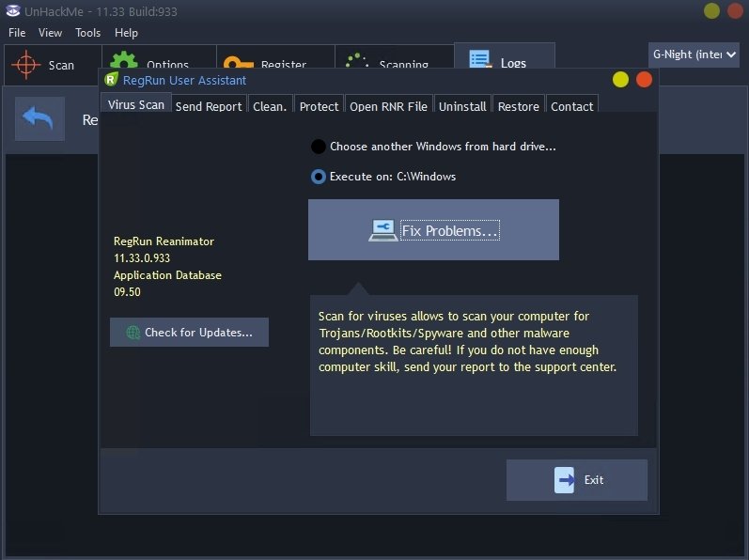Click the version 11.33.0.933 text
Screen dimensions: 749x560
coord(141,258)
